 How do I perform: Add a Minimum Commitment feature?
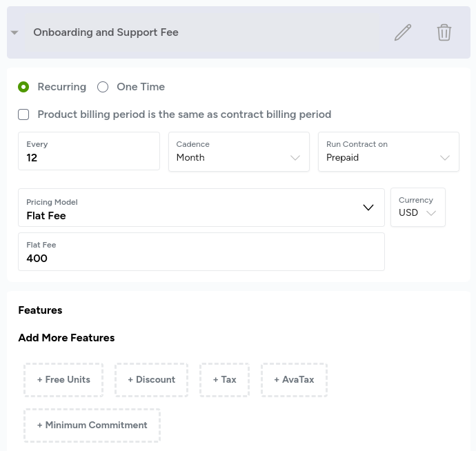(x=92, y=425)
